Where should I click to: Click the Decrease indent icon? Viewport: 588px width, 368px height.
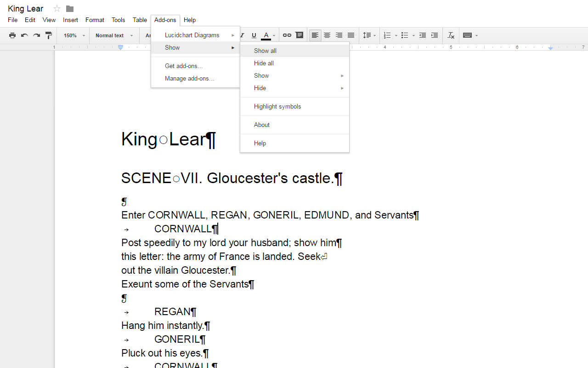[423, 35]
